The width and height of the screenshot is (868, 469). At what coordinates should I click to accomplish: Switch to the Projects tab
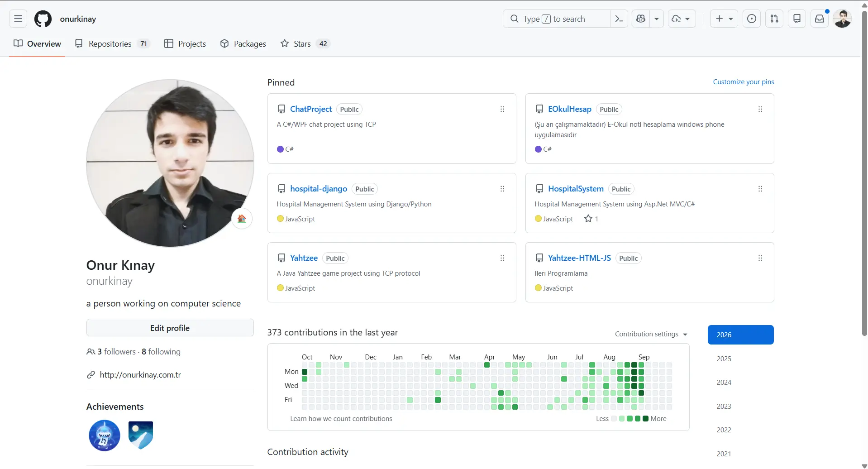(185, 43)
